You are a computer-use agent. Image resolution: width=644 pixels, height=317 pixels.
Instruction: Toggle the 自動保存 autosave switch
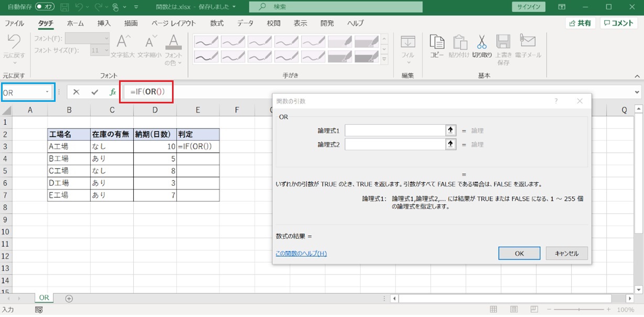tap(45, 7)
